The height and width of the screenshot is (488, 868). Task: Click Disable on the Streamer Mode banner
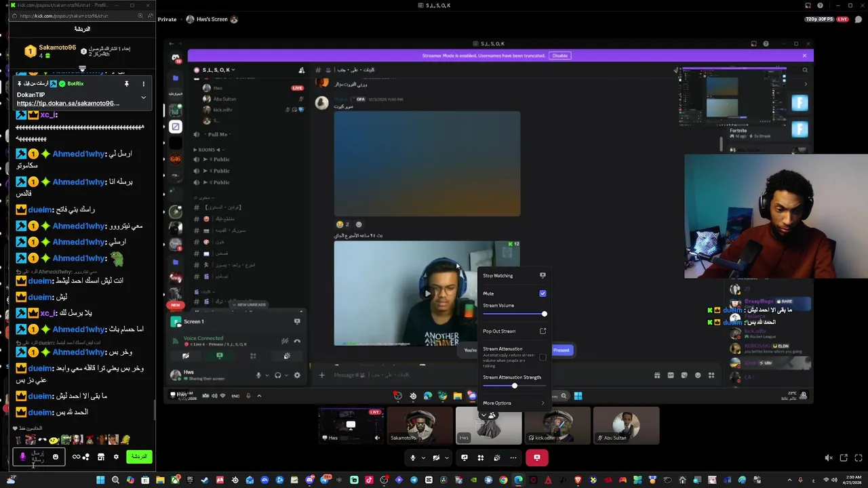click(x=560, y=56)
